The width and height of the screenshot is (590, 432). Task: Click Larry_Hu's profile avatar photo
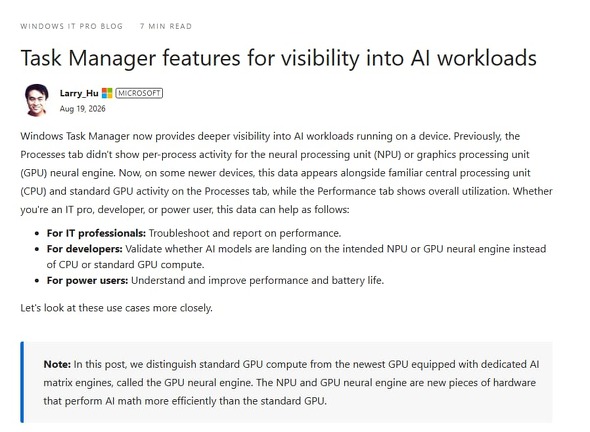tap(36, 100)
